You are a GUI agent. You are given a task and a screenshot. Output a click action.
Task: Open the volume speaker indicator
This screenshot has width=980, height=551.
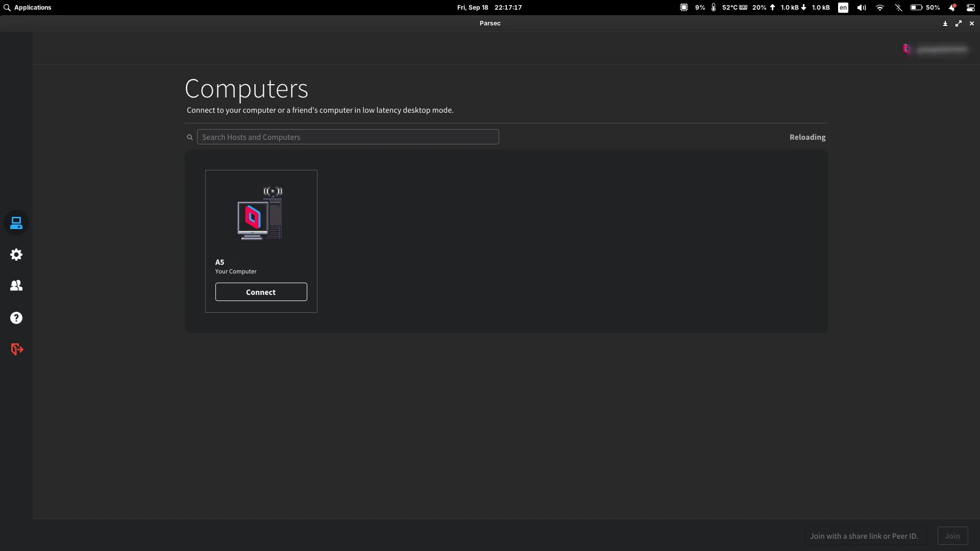[x=862, y=8]
